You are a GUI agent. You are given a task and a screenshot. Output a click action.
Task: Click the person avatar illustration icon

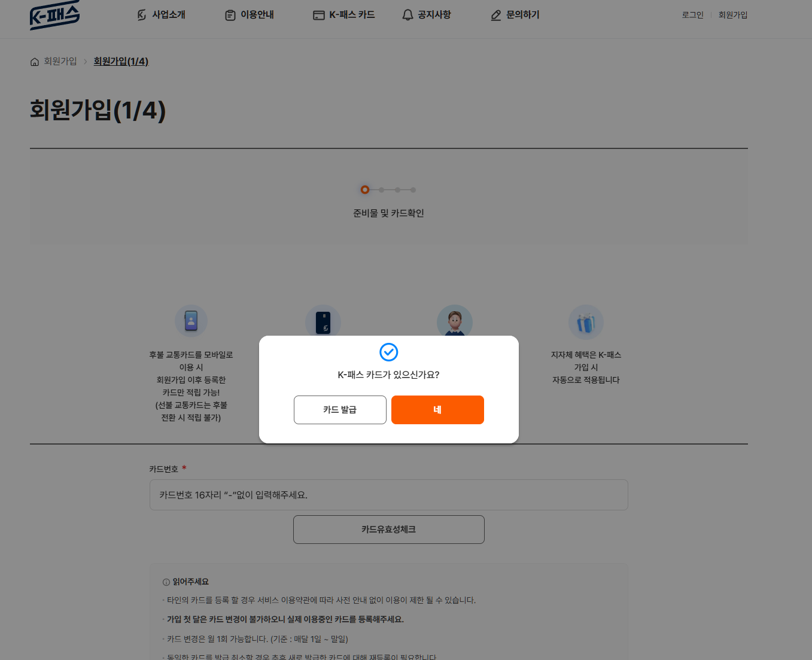point(455,321)
